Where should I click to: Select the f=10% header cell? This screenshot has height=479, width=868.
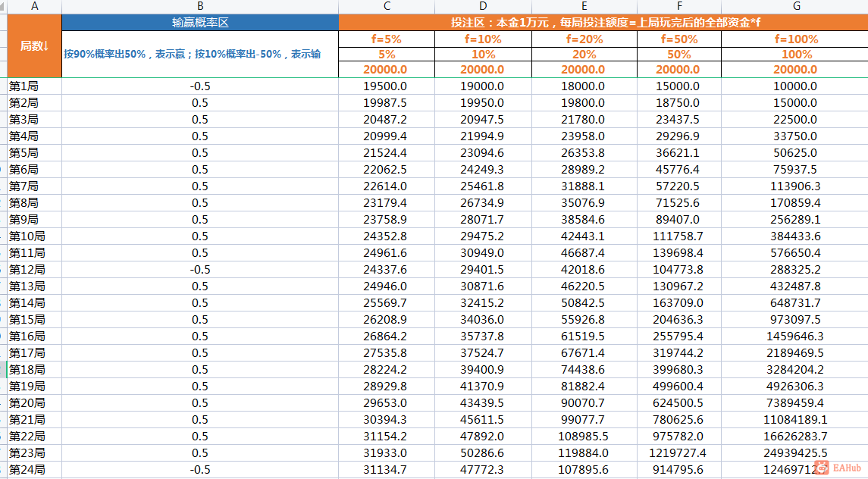click(483, 39)
